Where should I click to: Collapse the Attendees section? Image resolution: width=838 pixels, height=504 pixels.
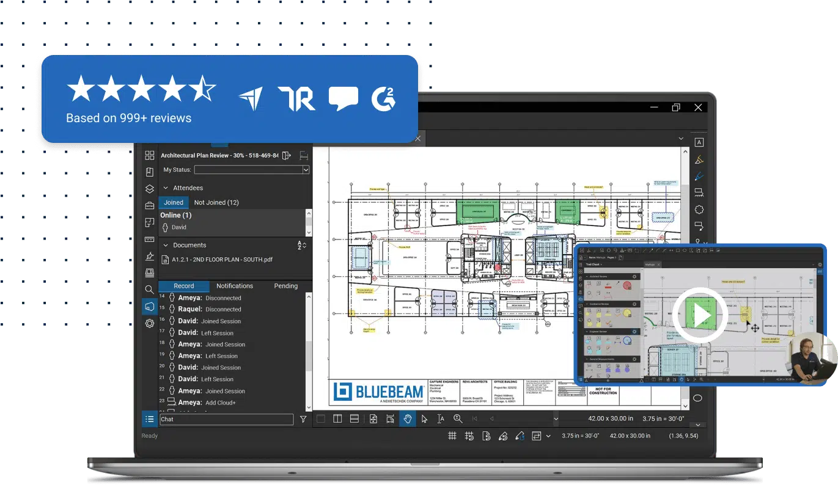pos(166,188)
